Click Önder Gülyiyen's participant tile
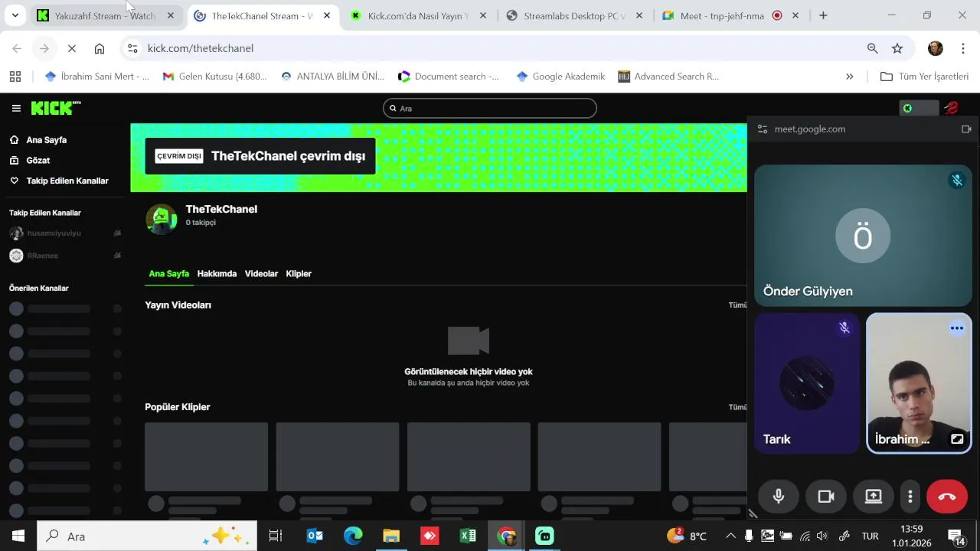 pos(863,236)
